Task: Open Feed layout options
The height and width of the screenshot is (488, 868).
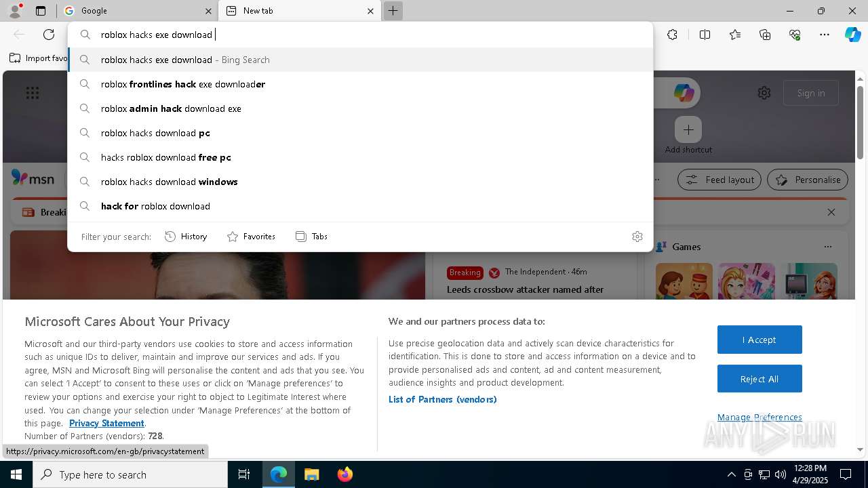Action: 719,180
